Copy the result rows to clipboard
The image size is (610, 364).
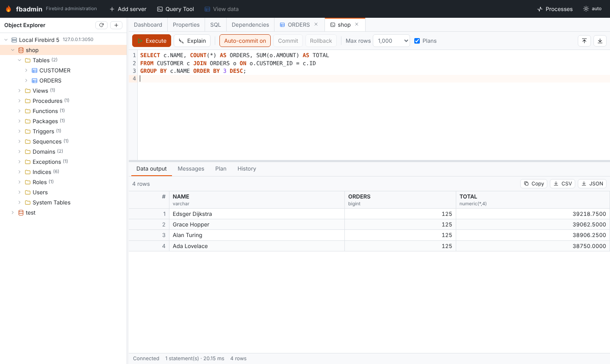(x=534, y=184)
